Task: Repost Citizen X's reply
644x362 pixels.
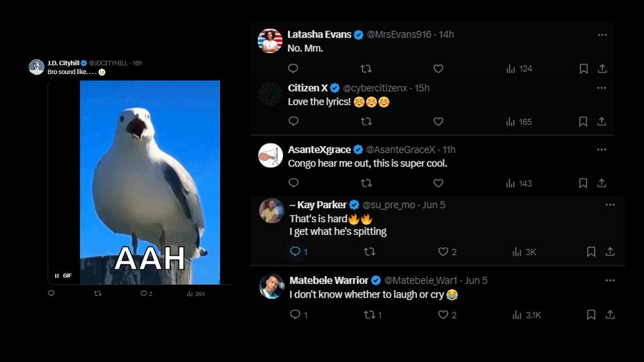Action: pyautogui.click(x=366, y=122)
